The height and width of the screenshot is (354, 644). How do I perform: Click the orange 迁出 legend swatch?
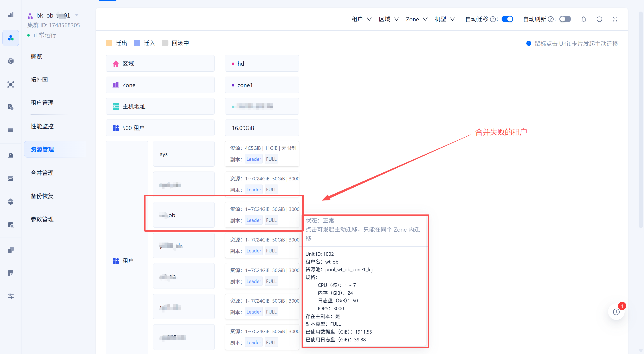pos(109,43)
